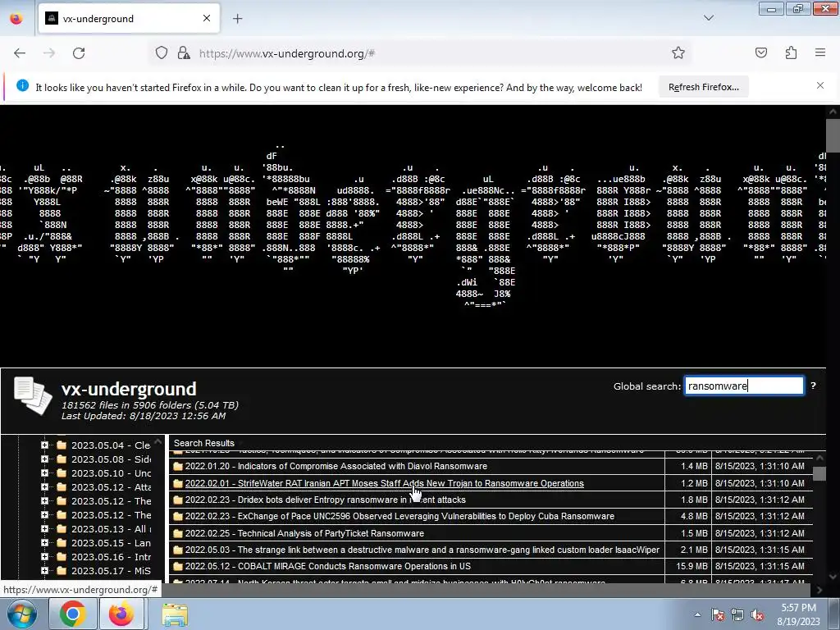Click the search results scrollbar thumb

coord(819,473)
